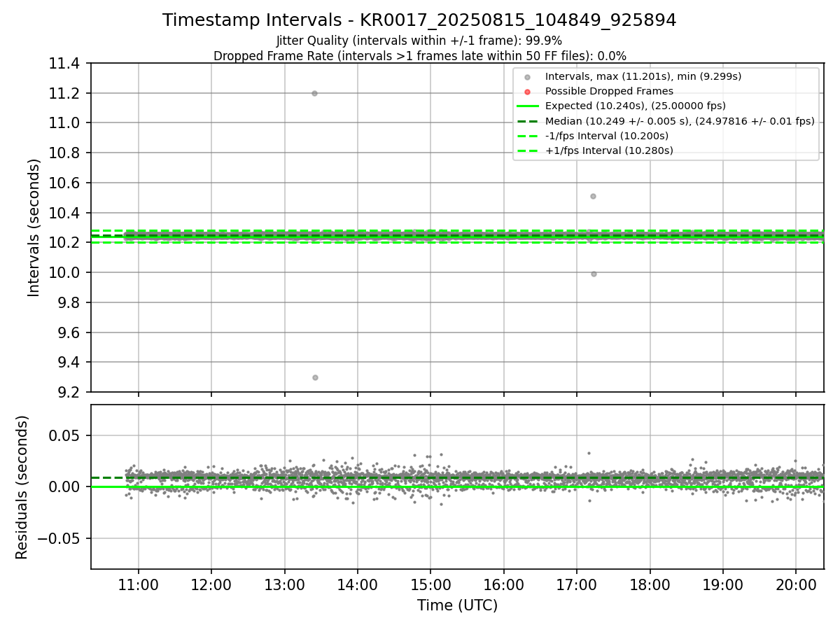The width and height of the screenshot is (840, 630).
Task: Click the gray dot marker beside the Intervals legend entry
Action: pos(528,77)
